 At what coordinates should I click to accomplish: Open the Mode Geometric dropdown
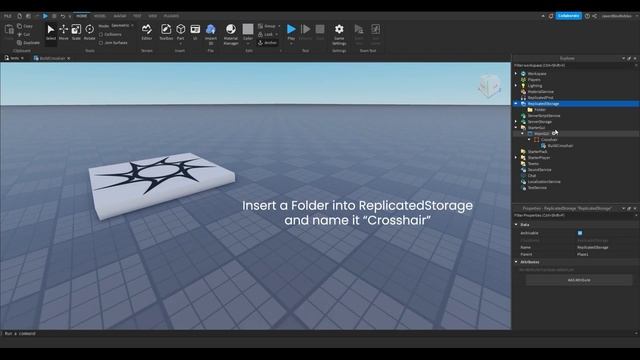tap(122, 26)
